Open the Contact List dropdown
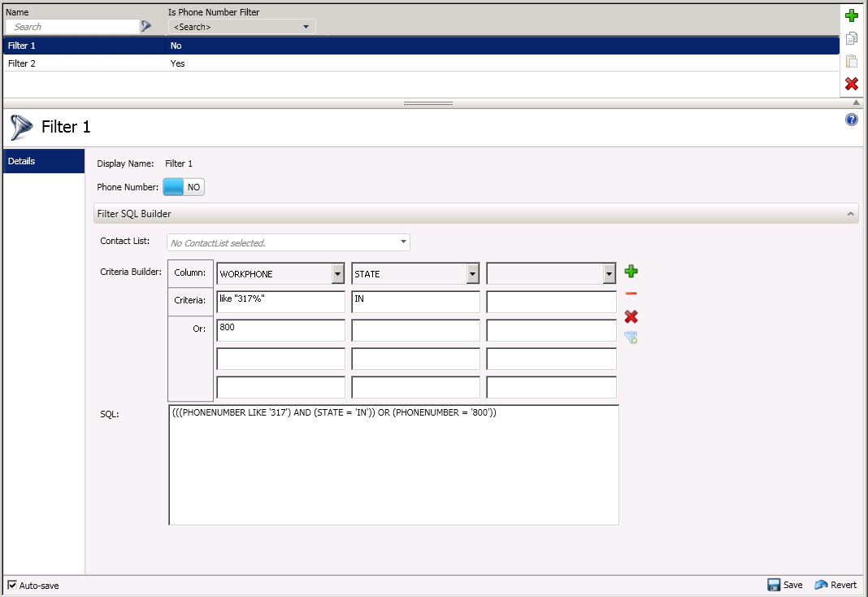 tap(289, 242)
